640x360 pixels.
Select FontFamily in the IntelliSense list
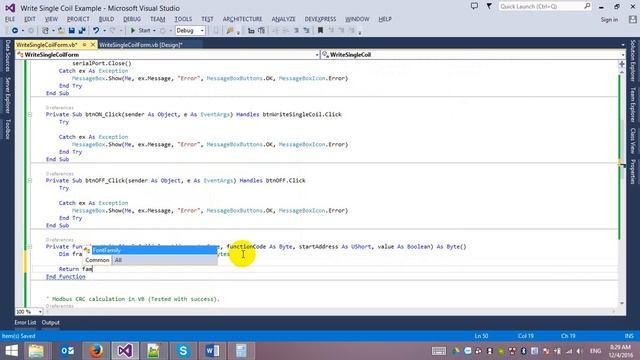tap(154, 250)
